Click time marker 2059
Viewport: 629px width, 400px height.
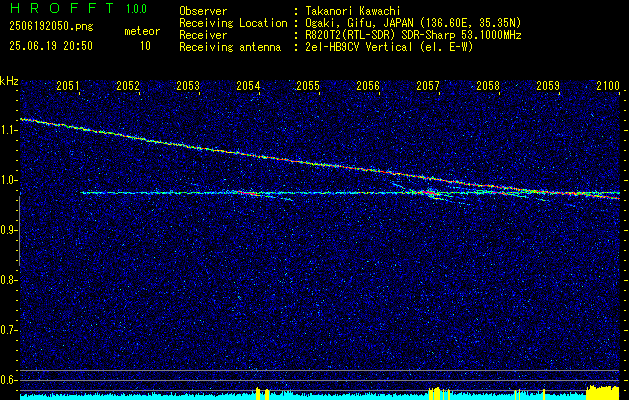click(548, 85)
